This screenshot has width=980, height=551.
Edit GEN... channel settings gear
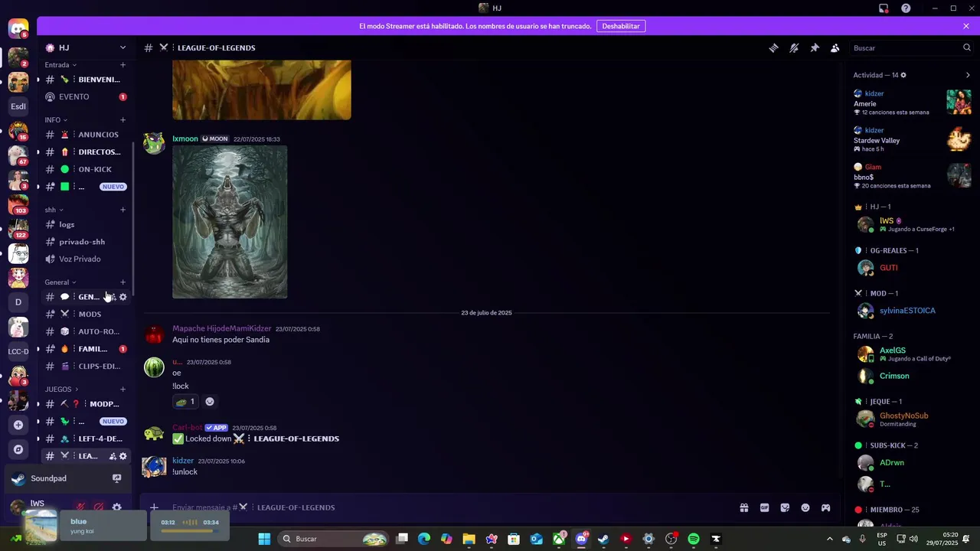[122, 297]
